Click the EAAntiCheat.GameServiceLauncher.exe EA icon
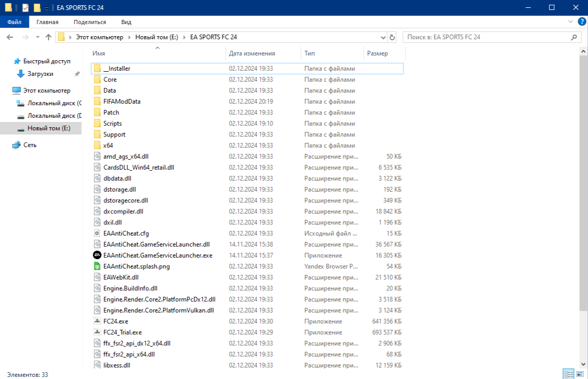This screenshot has height=379, width=588. point(97,255)
